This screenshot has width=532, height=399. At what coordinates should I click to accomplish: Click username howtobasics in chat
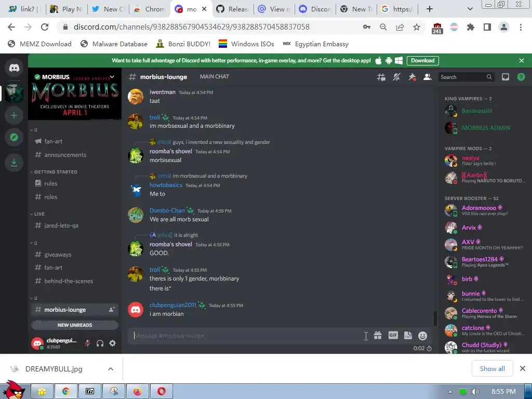pos(166,185)
